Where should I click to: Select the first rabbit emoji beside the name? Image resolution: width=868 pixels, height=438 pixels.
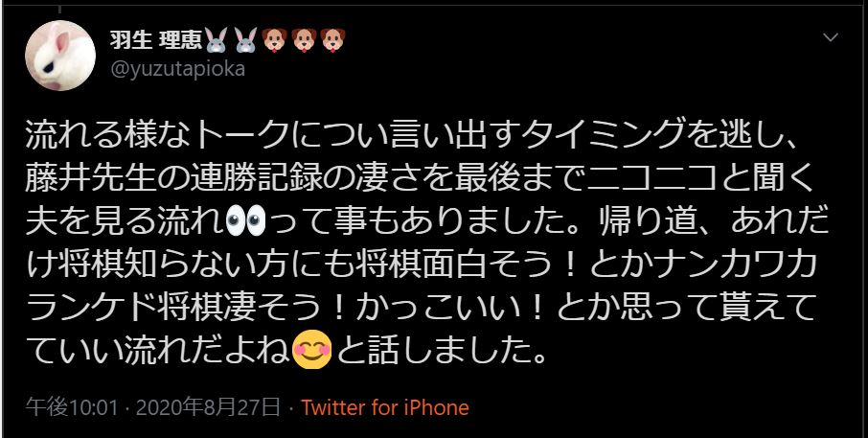tap(217, 40)
